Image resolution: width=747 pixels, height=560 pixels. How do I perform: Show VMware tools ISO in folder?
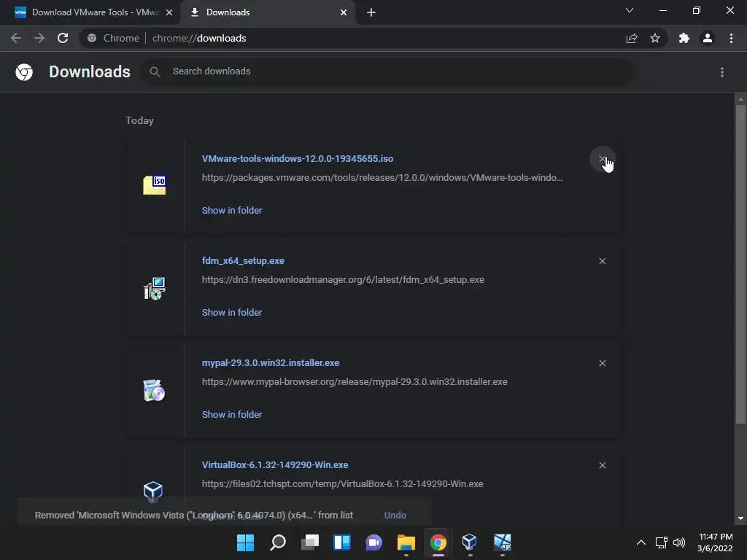[x=232, y=211]
